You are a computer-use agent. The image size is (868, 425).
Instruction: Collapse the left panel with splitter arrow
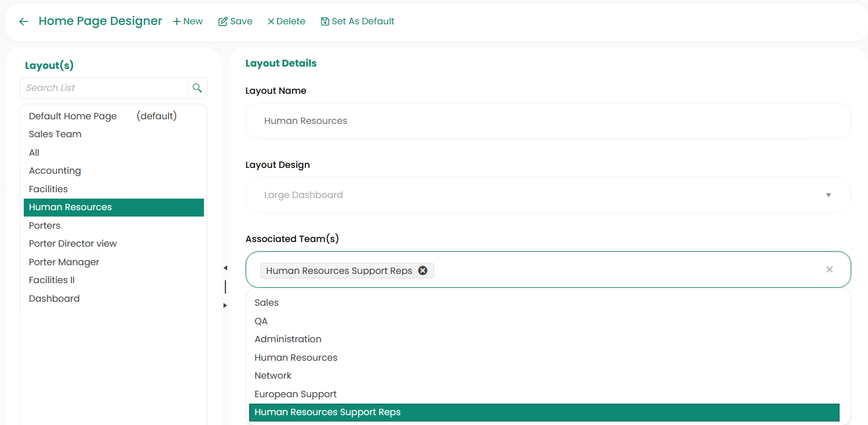[225, 268]
